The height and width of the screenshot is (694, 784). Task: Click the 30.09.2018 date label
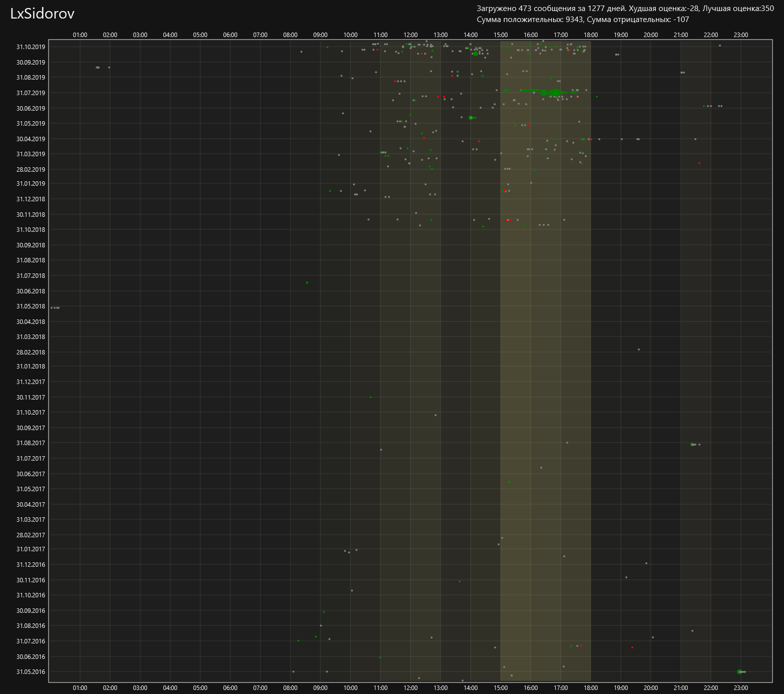[31, 245]
